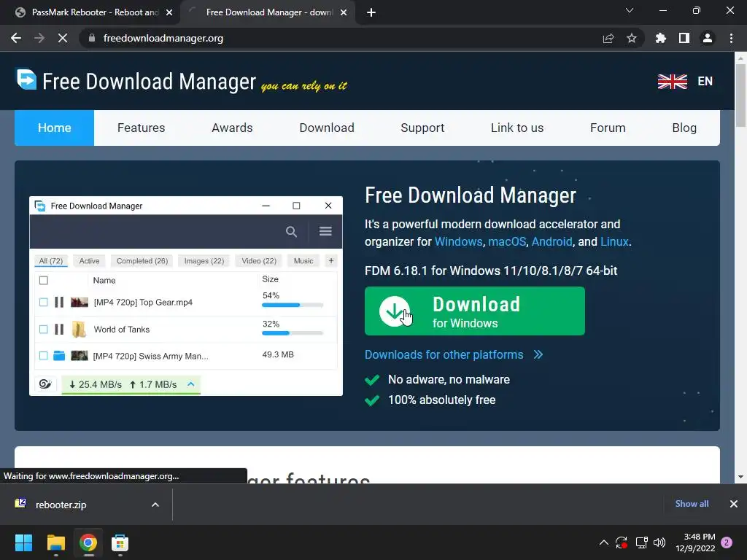This screenshot has height=560, width=747.
Task: Bookmark this page with the star icon
Action: pos(632,38)
